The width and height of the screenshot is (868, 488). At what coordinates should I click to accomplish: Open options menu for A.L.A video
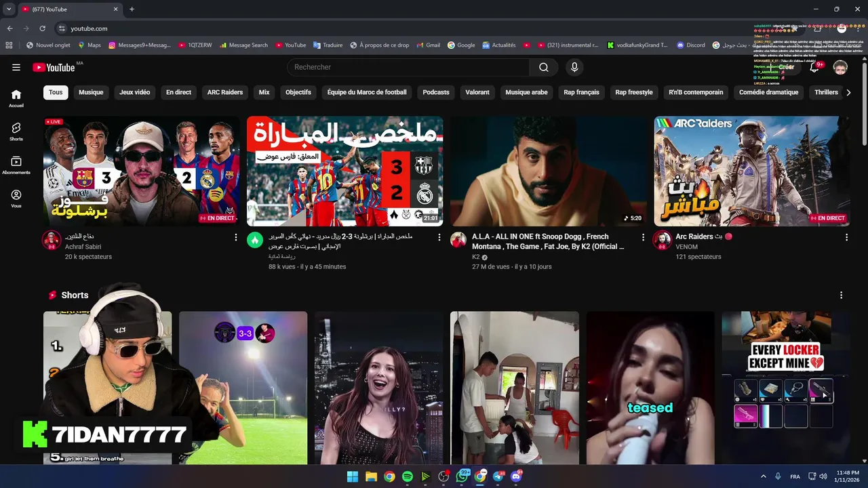(643, 237)
